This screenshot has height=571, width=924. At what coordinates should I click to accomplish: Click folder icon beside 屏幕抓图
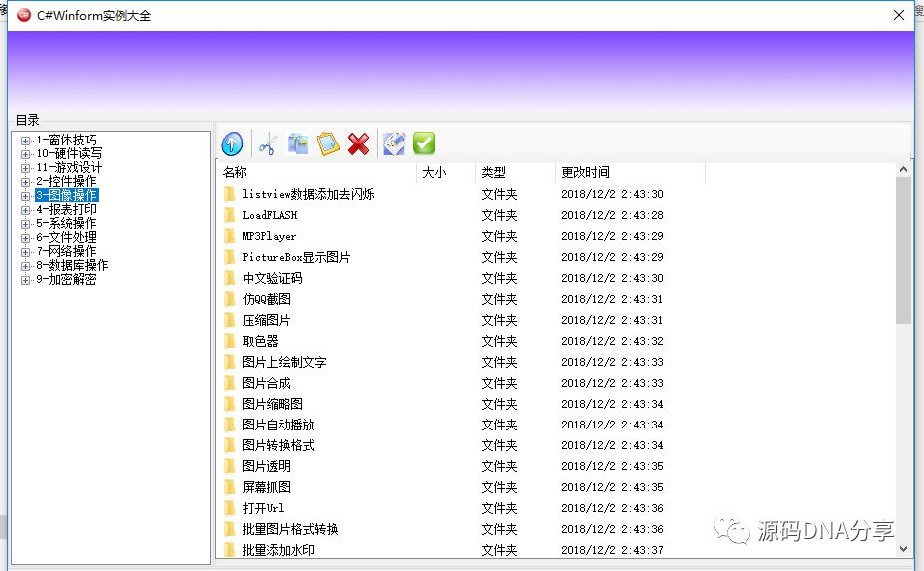tap(230, 487)
